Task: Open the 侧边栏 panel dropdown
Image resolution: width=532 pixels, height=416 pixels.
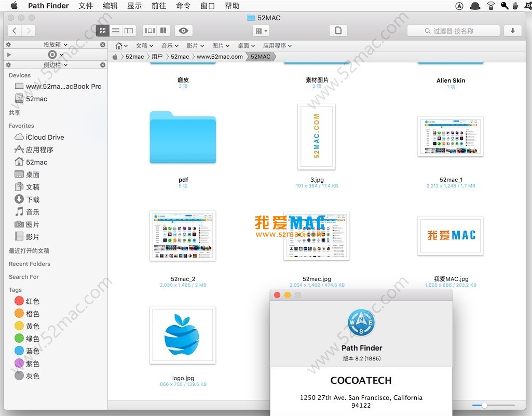Action: pyautogui.click(x=56, y=65)
